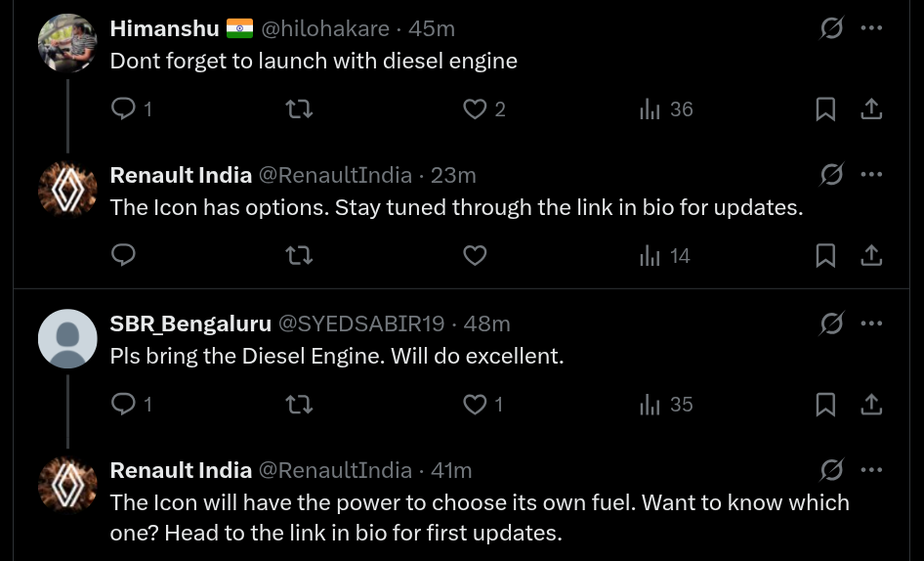
Task: View analytics on Himanshu's tweet
Action: 651,109
